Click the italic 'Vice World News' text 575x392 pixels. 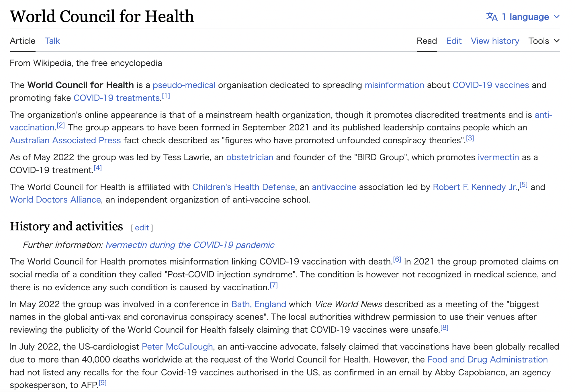pos(348,304)
